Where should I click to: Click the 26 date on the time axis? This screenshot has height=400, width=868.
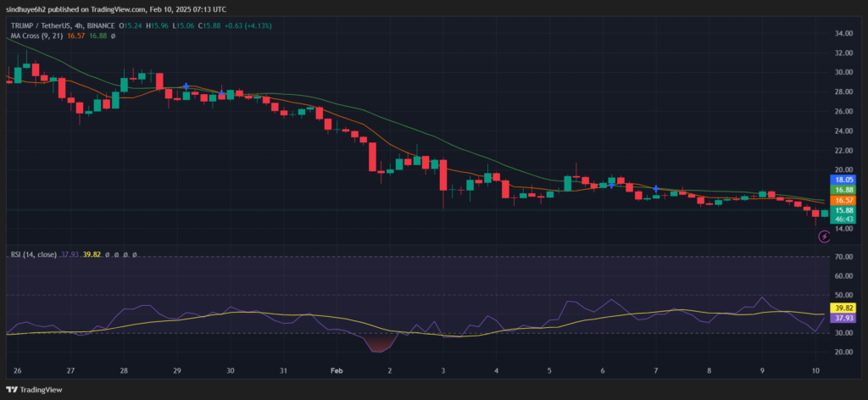tap(17, 370)
